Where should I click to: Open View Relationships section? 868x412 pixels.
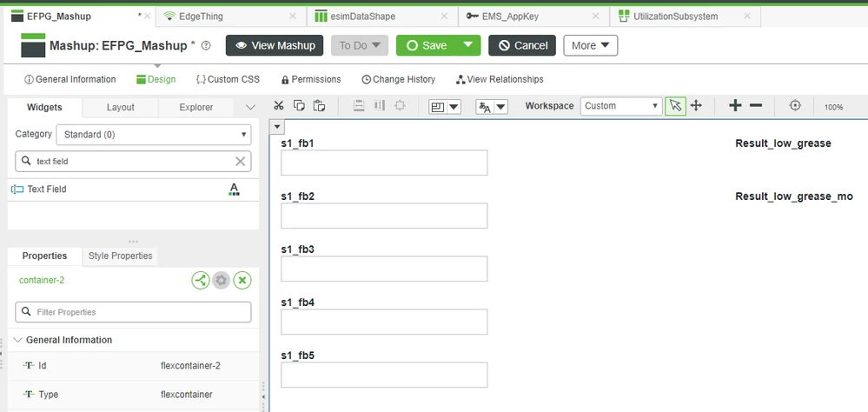[x=500, y=79]
